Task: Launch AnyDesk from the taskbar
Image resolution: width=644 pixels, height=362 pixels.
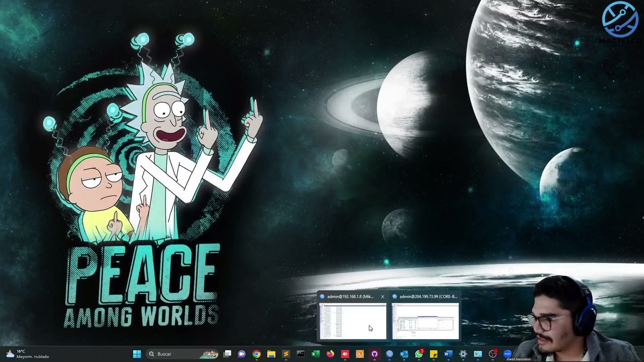Action: click(x=345, y=354)
